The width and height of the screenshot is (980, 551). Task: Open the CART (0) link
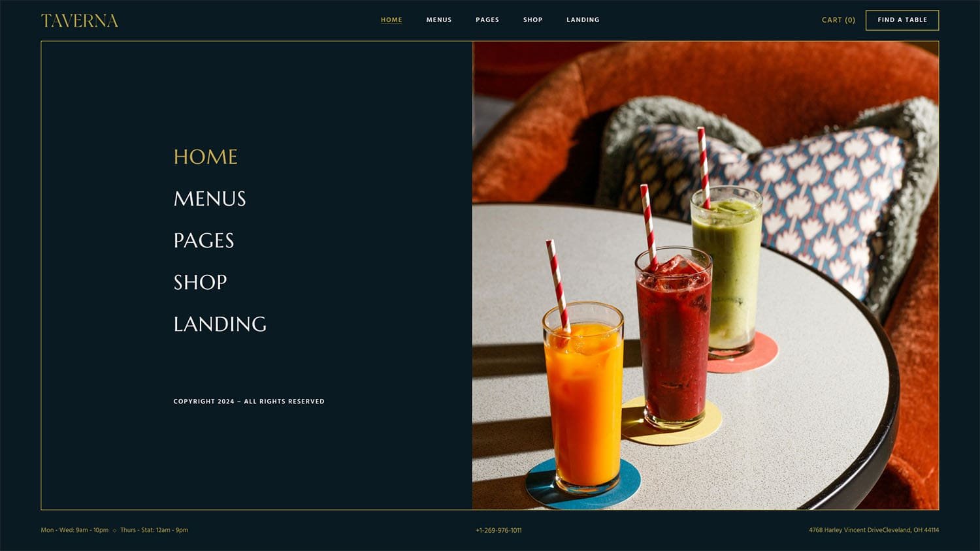point(838,20)
